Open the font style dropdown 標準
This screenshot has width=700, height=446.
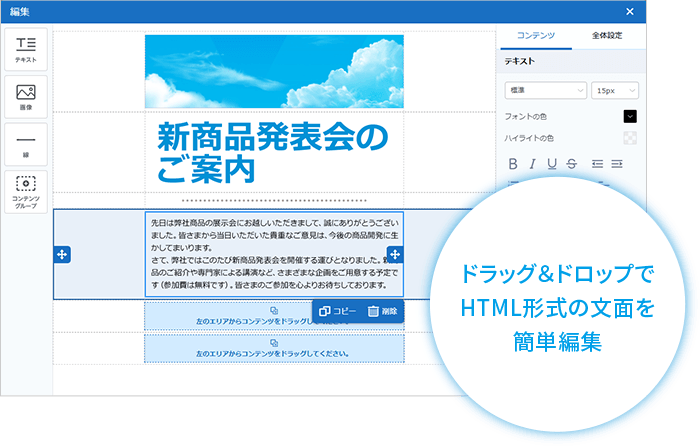(546, 90)
